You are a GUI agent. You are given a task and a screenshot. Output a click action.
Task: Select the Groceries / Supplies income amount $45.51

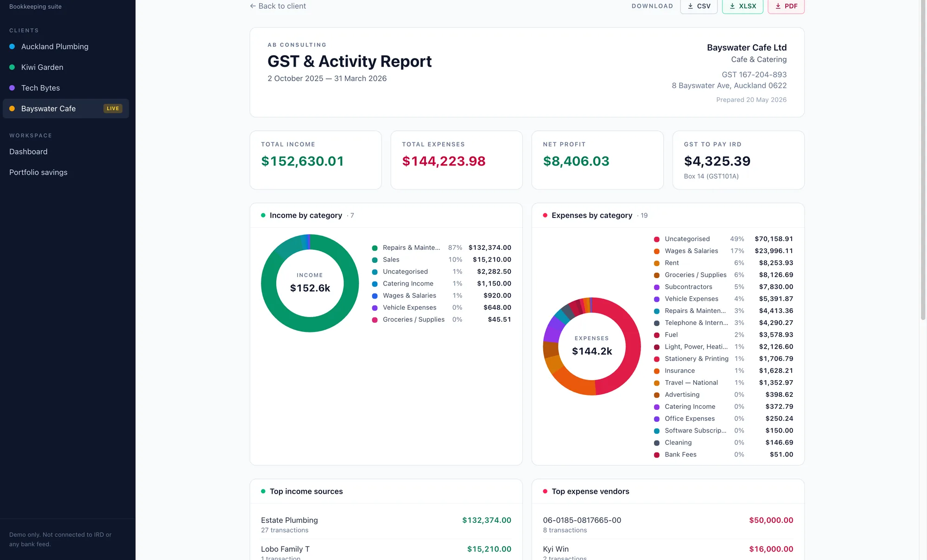point(499,319)
